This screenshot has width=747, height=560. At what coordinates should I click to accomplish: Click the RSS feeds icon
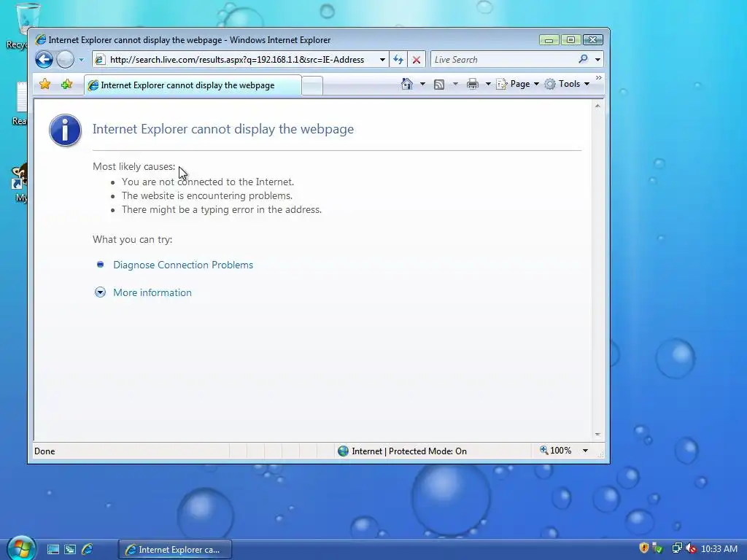click(x=438, y=85)
